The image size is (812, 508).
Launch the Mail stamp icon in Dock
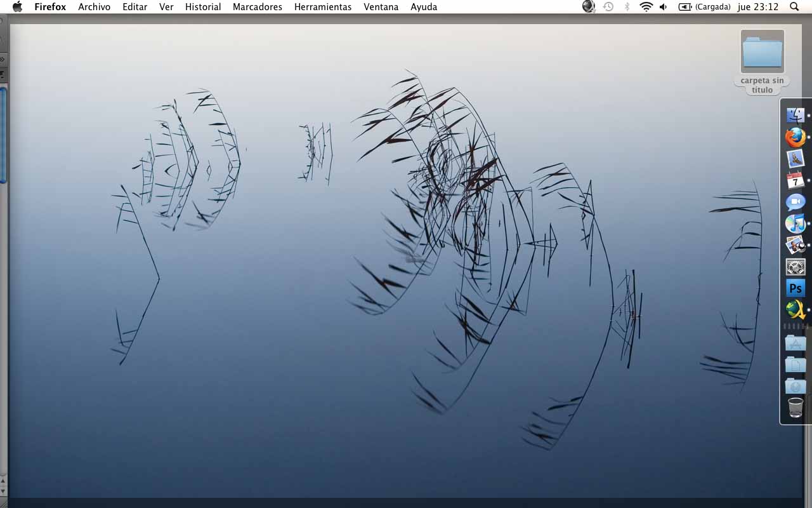(796, 159)
